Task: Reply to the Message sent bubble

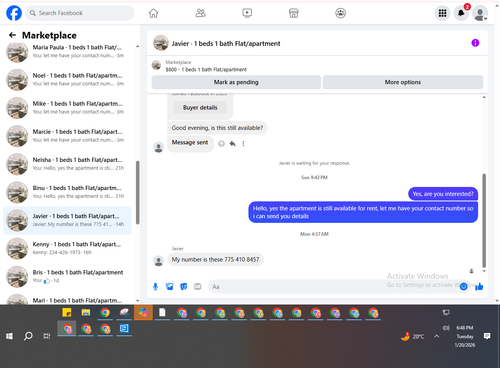Action: tap(232, 144)
